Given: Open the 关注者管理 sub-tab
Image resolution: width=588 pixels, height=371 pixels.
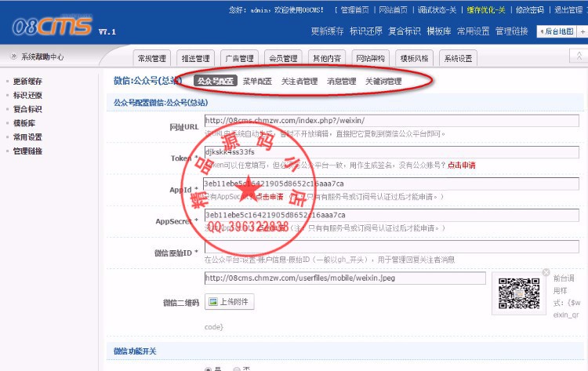Looking at the screenshot, I should click(299, 81).
